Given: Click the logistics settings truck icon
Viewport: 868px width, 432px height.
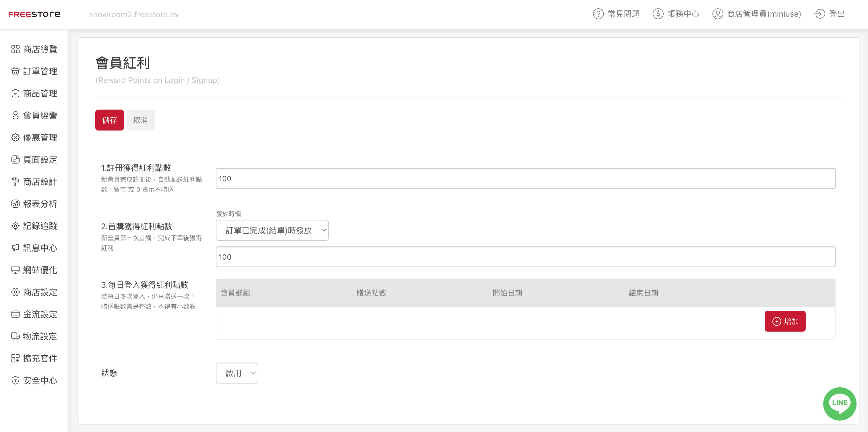Looking at the screenshot, I should [15, 336].
